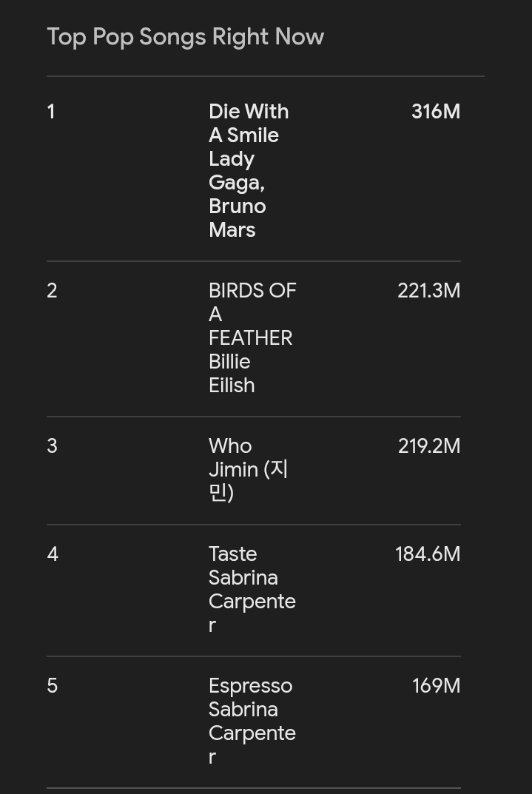
Task: Click the 184.6M stream count
Action: pyautogui.click(x=427, y=554)
